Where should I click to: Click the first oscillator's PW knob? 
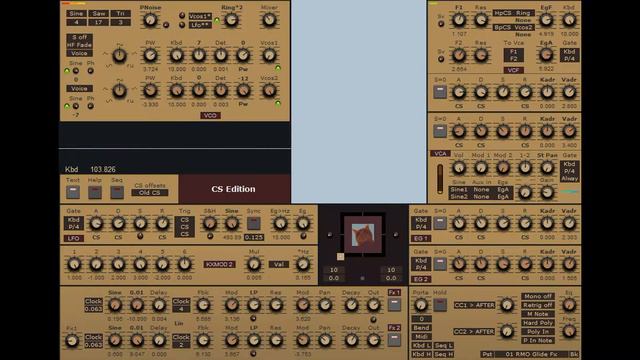150,55
